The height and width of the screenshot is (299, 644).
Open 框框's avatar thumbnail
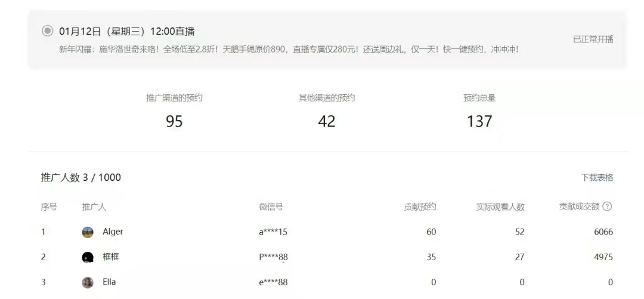pos(88,257)
